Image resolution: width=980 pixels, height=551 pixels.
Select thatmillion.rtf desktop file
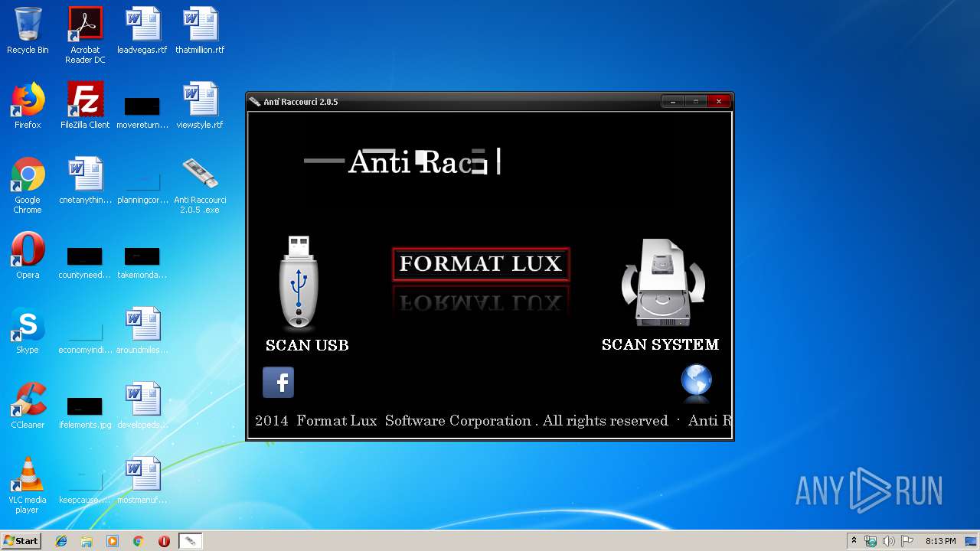coord(200,31)
